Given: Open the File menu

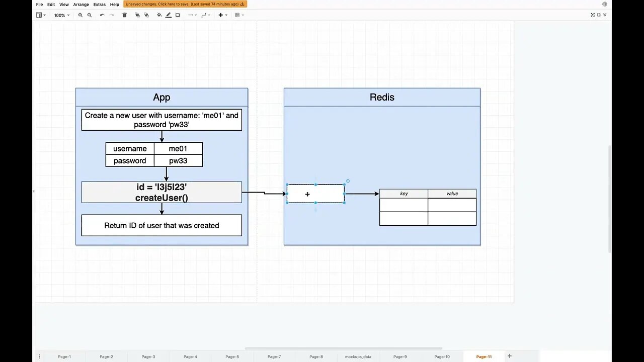Looking at the screenshot, I should (x=39, y=4).
